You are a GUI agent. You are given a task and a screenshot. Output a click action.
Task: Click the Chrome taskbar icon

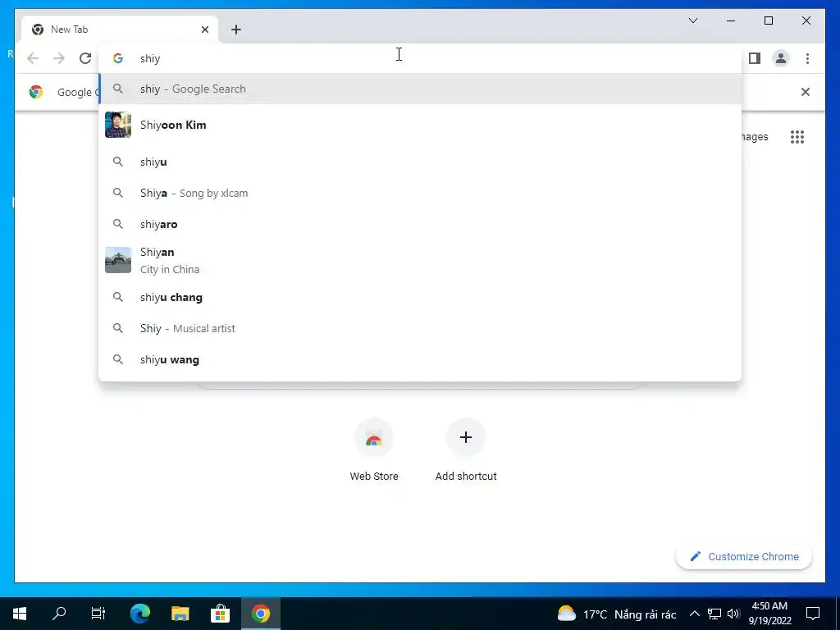(x=260, y=614)
